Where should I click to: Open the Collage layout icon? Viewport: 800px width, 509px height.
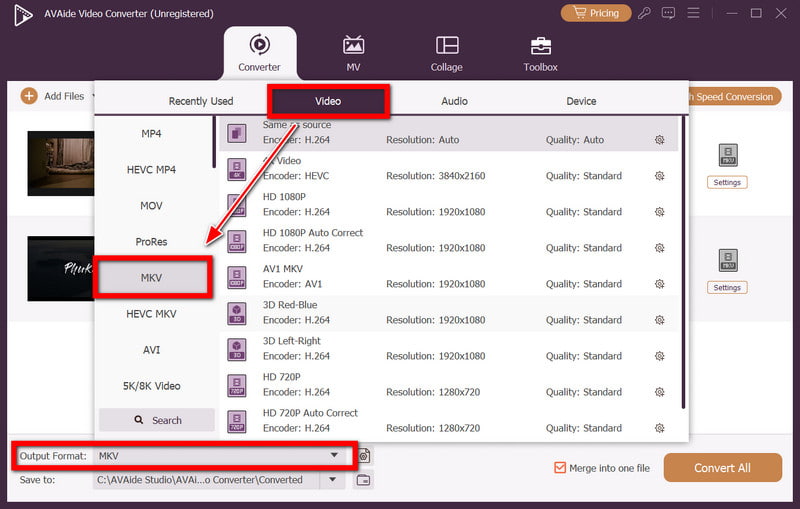tap(447, 46)
